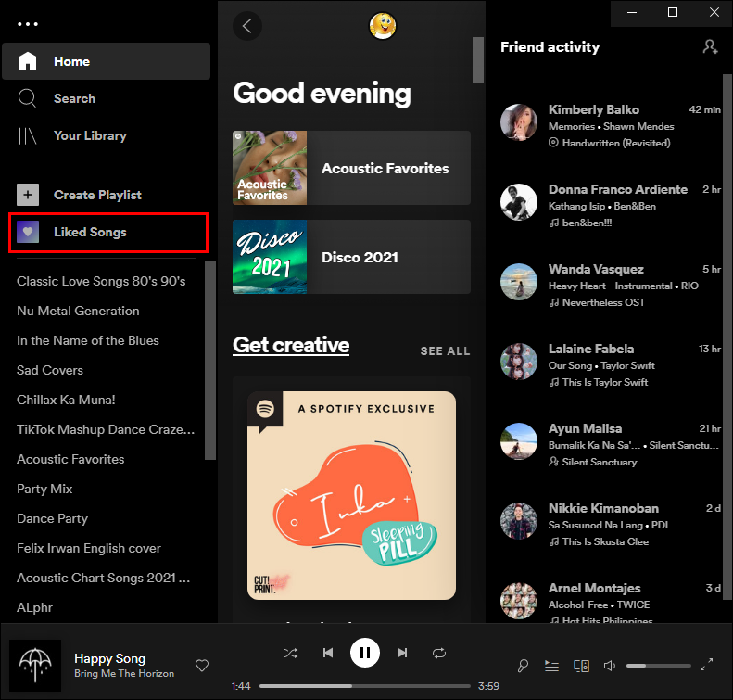Open Nevertheless OST playlist link

(x=603, y=302)
